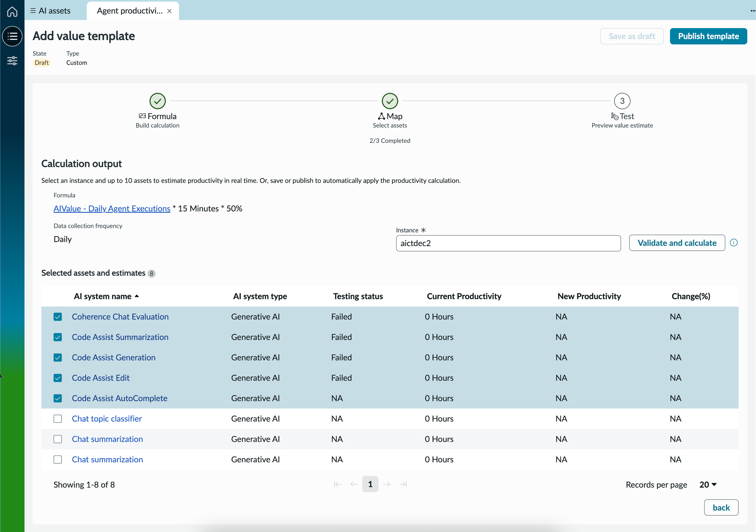Open Chat topic classifier link
The height and width of the screenshot is (532, 756).
coord(107,418)
